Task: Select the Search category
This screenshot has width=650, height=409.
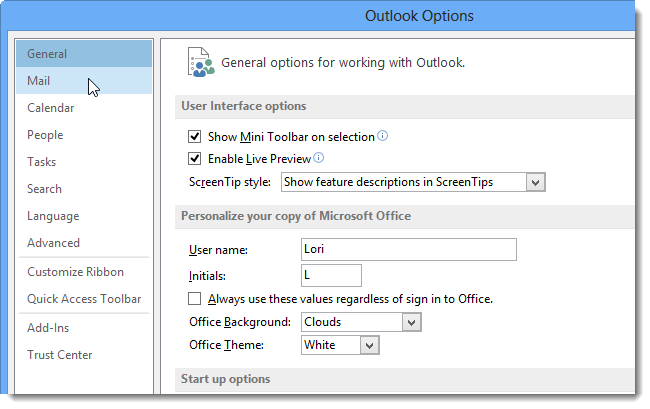Action: coord(84,189)
